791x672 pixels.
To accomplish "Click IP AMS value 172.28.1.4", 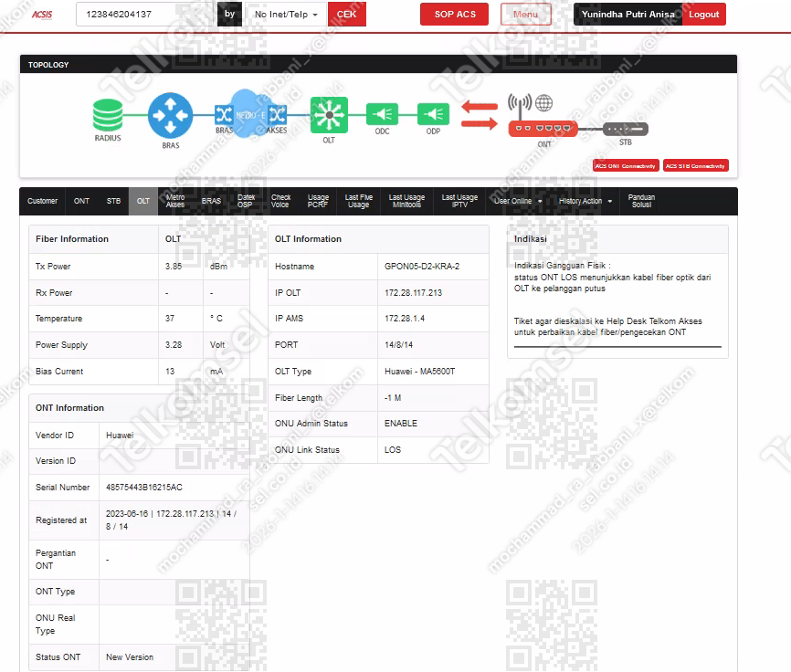I will (x=405, y=319).
